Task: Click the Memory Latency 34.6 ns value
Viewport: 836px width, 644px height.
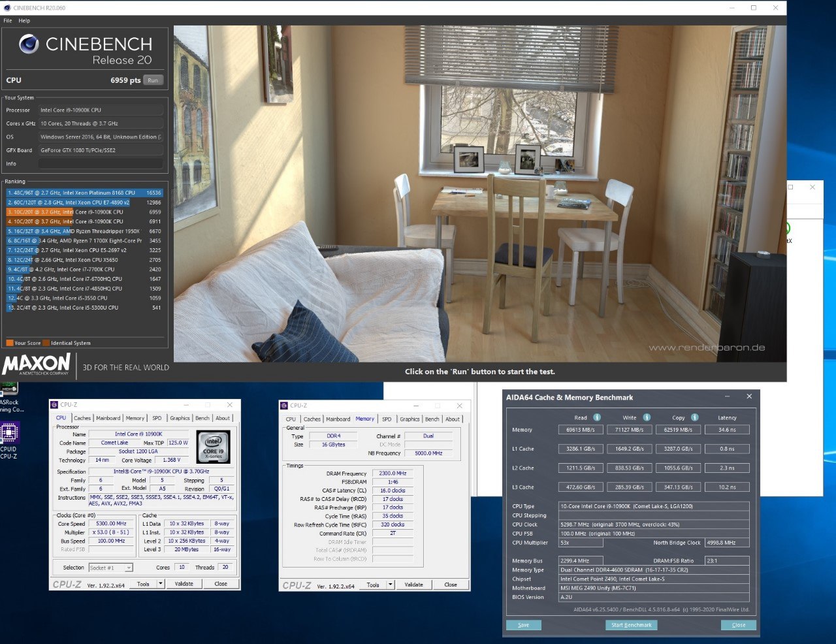Action: [x=727, y=430]
